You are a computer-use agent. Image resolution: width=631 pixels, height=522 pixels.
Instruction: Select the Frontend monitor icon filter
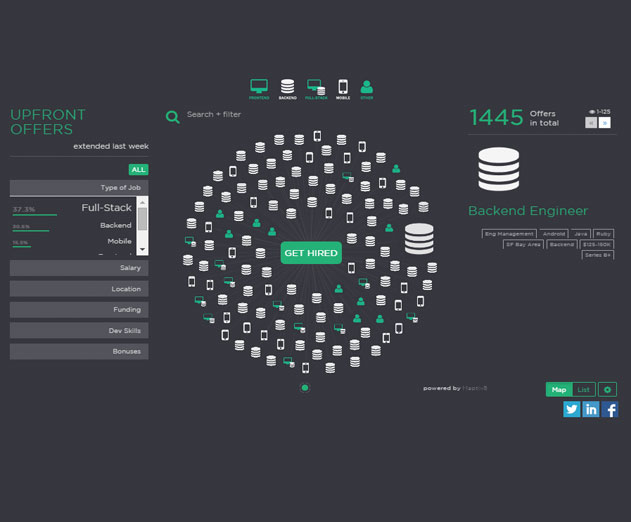pyautogui.click(x=259, y=89)
